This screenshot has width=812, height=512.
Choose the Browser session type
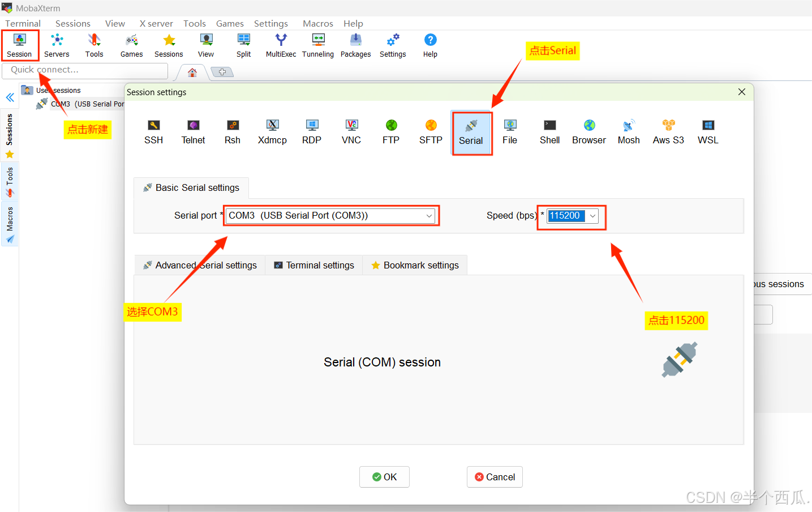(x=589, y=132)
